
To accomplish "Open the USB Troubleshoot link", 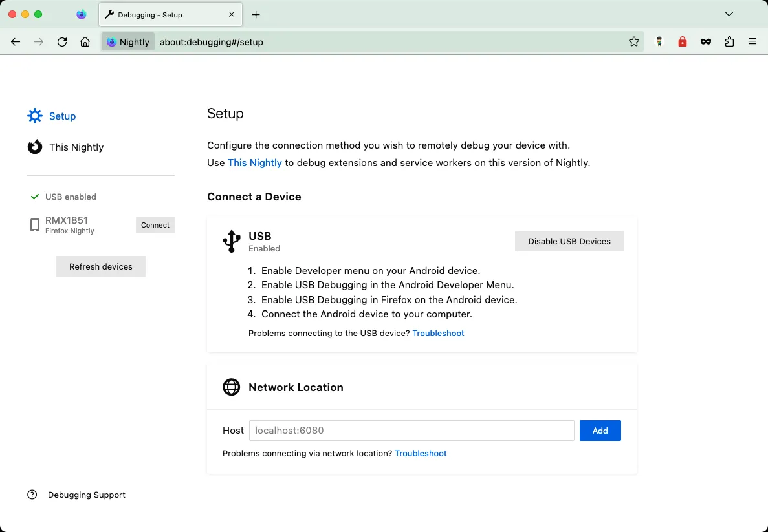I will [438, 333].
